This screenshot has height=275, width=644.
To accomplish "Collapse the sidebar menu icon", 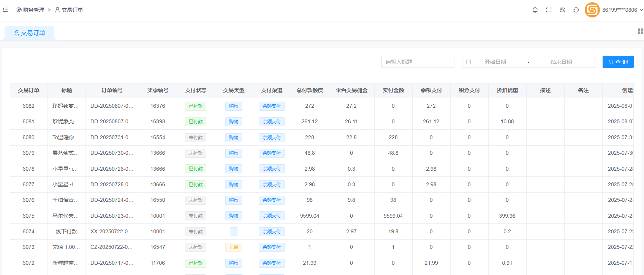I will pyautogui.click(x=5, y=10).
